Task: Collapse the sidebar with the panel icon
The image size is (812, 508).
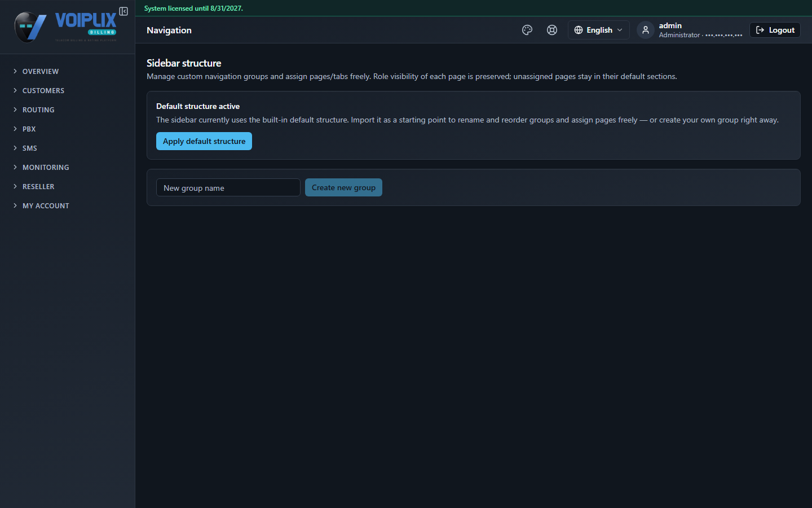Action: pos(123,11)
